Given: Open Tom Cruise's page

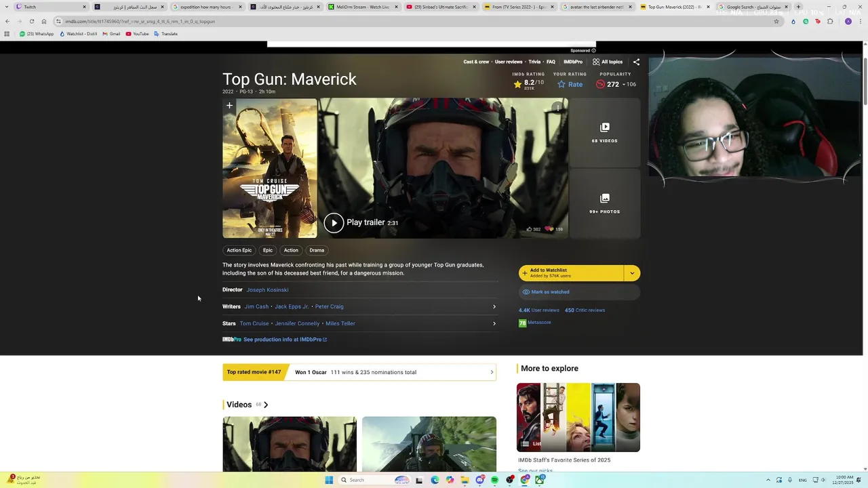Looking at the screenshot, I should coord(254,323).
